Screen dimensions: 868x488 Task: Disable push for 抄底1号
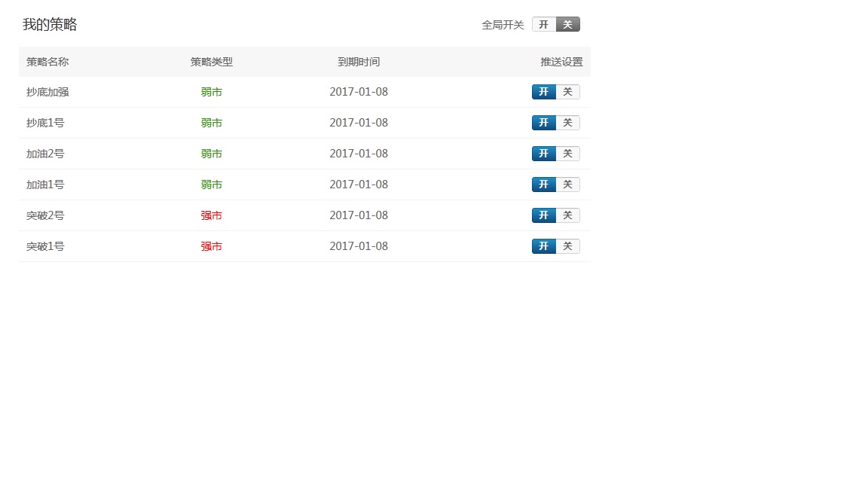(568, 123)
